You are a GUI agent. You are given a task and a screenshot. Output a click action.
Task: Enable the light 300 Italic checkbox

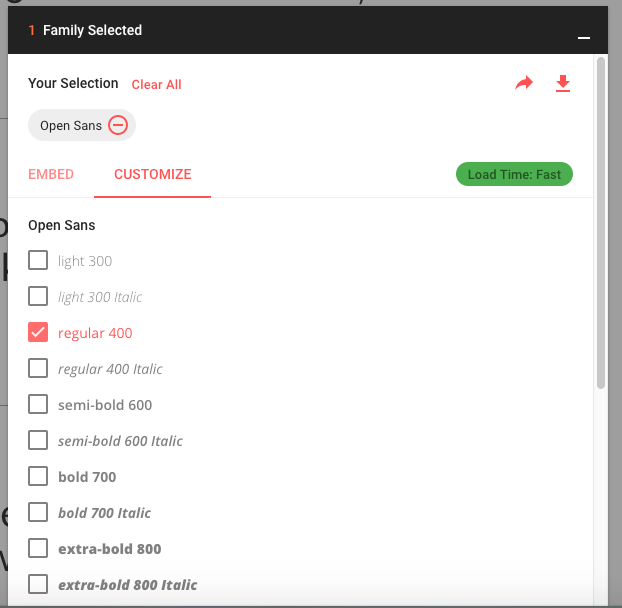[x=38, y=296]
